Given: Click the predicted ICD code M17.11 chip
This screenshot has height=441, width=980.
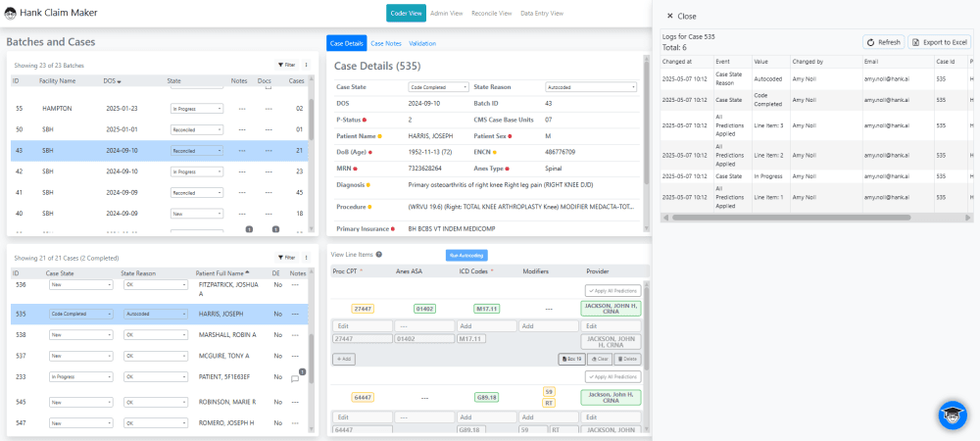Looking at the screenshot, I should point(487,309).
